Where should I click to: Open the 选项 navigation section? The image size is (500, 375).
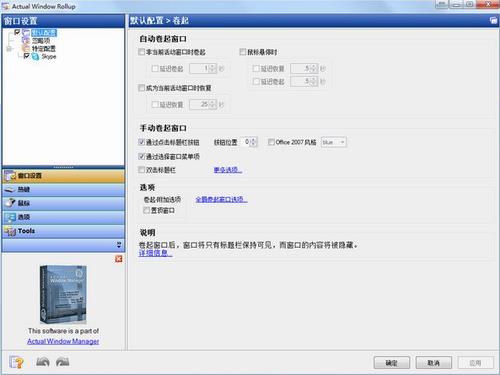tap(63, 217)
